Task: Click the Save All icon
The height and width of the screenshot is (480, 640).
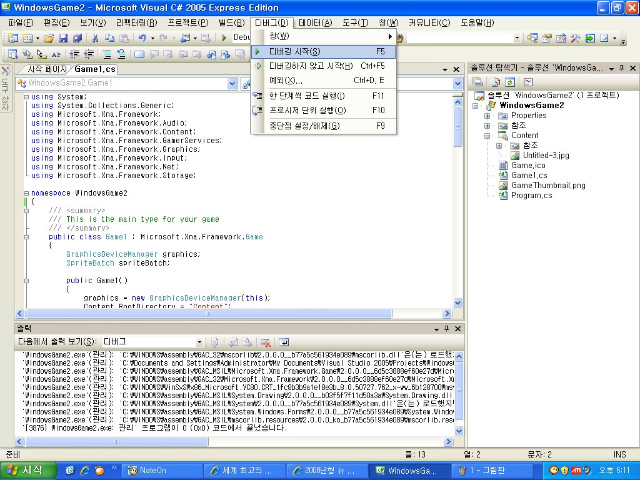Action: (77, 38)
